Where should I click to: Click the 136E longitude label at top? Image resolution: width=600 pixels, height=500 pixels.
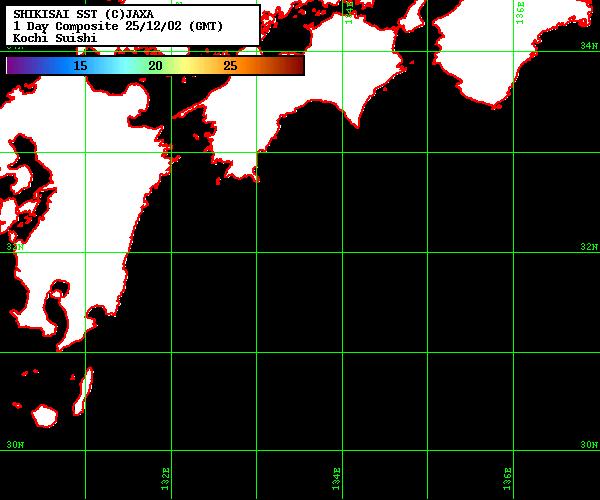click(x=521, y=14)
